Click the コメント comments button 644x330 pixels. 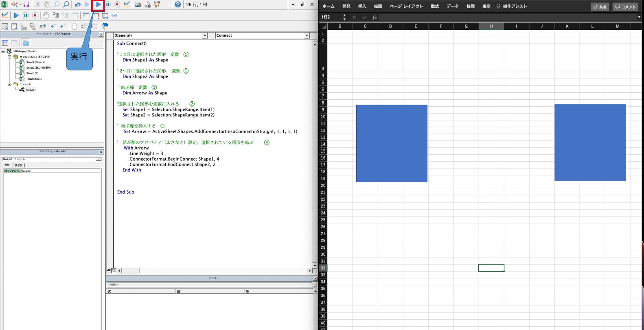[625, 7]
